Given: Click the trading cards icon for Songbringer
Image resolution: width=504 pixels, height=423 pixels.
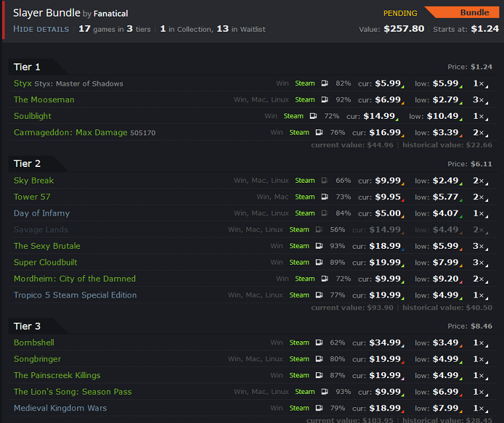Looking at the screenshot, I should pyautogui.click(x=319, y=359).
